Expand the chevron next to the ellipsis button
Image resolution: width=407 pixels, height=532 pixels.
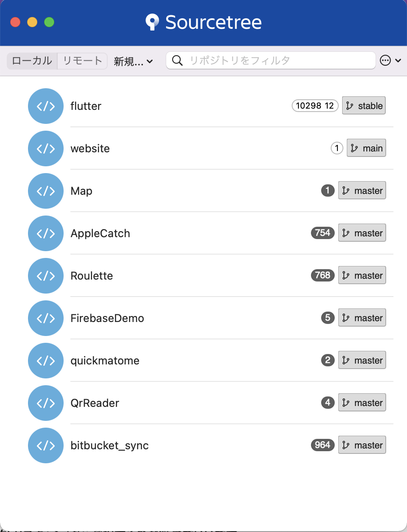(398, 60)
